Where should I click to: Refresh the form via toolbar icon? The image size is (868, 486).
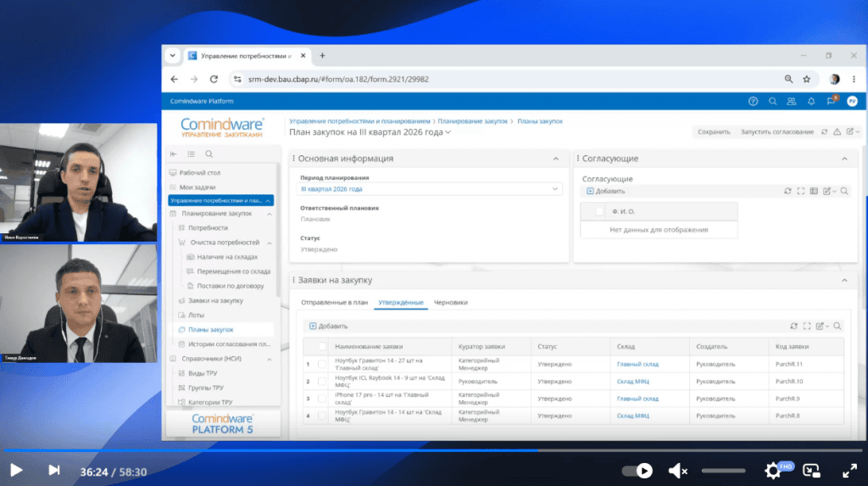pos(824,132)
